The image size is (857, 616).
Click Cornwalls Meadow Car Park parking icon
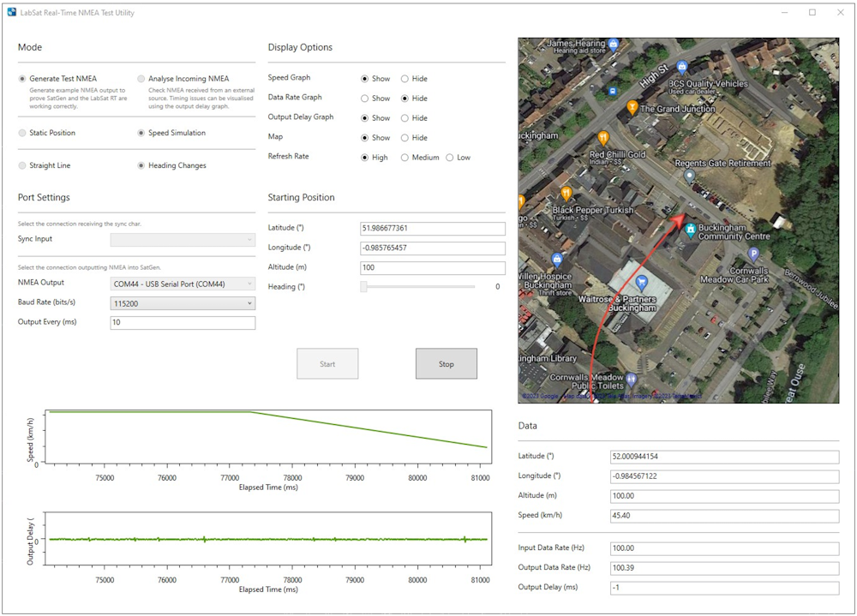tap(753, 253)
